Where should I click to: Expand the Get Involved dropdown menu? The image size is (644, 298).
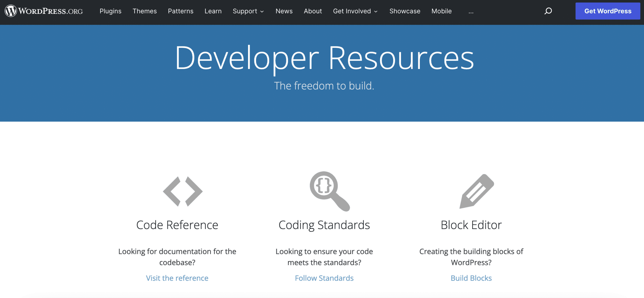[355, 11]
